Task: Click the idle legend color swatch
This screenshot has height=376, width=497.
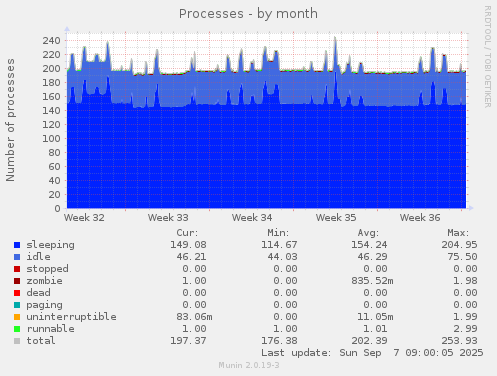Action: pos(17,257)
